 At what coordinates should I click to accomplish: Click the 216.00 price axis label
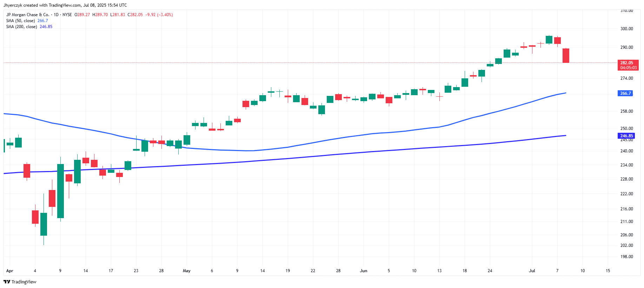(626, 209)
